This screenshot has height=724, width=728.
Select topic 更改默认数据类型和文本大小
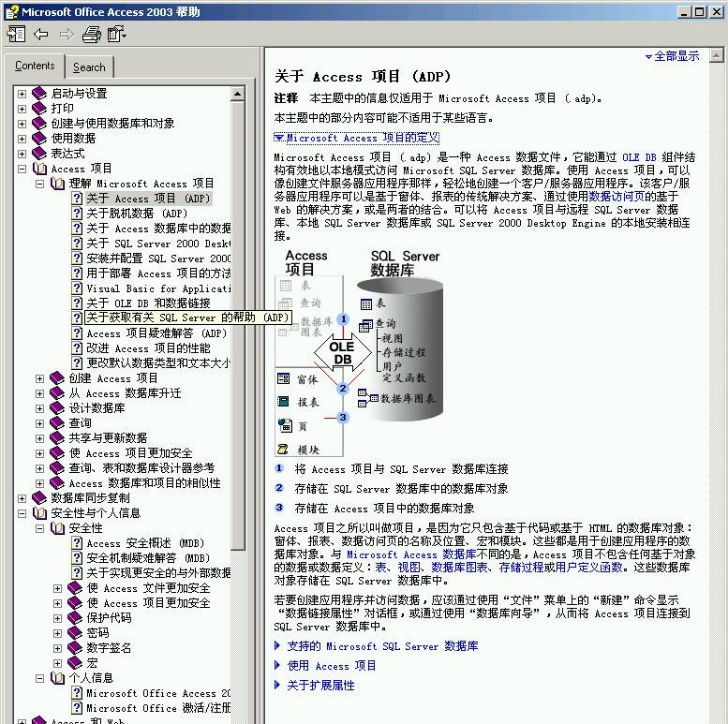(x=158, y=362)
